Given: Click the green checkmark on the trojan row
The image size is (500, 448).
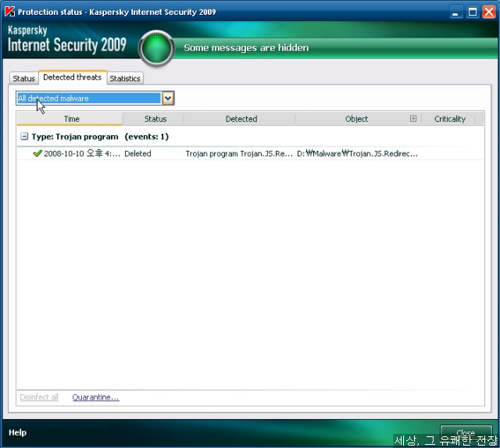Looking at the screenshot, I should click(x=37, y=153).
